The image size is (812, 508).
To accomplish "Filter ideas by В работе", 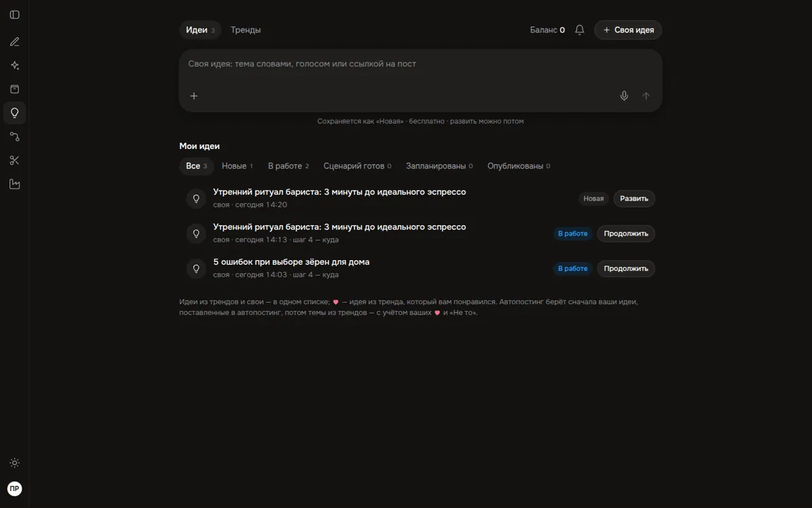I will (x=288, y=166).
